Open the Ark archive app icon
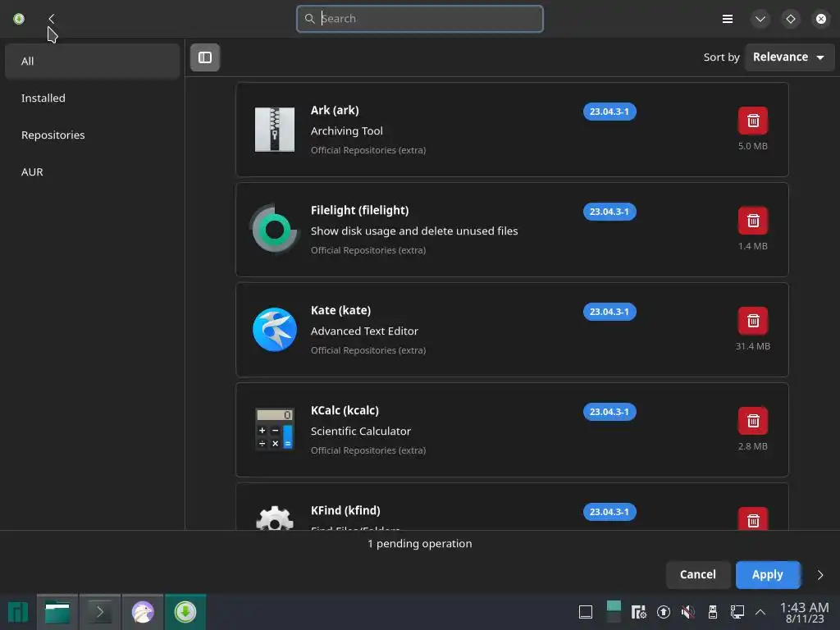Image resolution: width=840 pixels, height=630 pixels. pos(274,130)
